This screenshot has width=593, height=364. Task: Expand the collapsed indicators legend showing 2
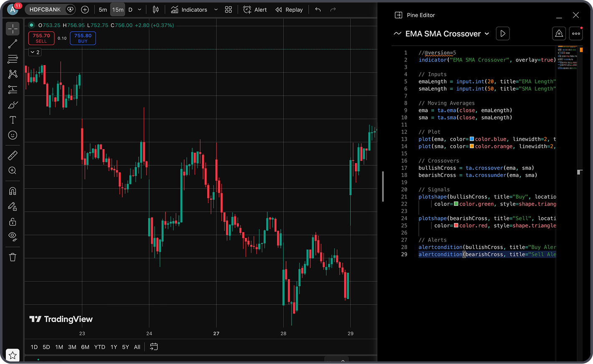pyautogui.click(x=35, y=52)
